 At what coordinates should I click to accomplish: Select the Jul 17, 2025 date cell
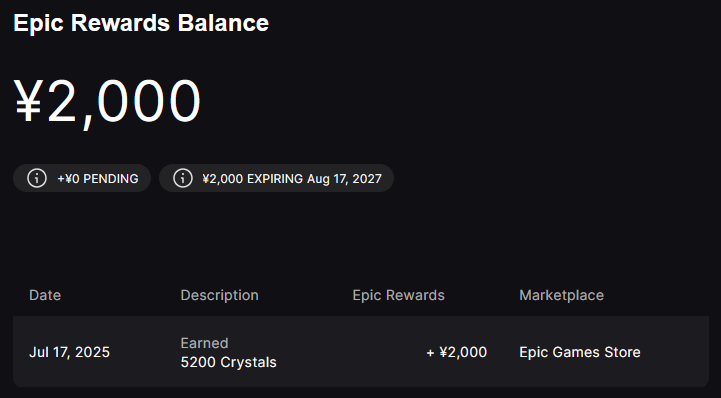point(69,352)
